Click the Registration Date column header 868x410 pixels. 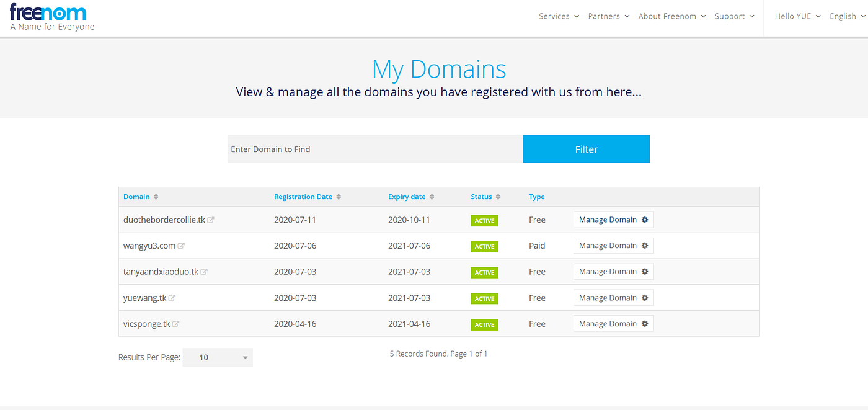click(x=303, y=197)
